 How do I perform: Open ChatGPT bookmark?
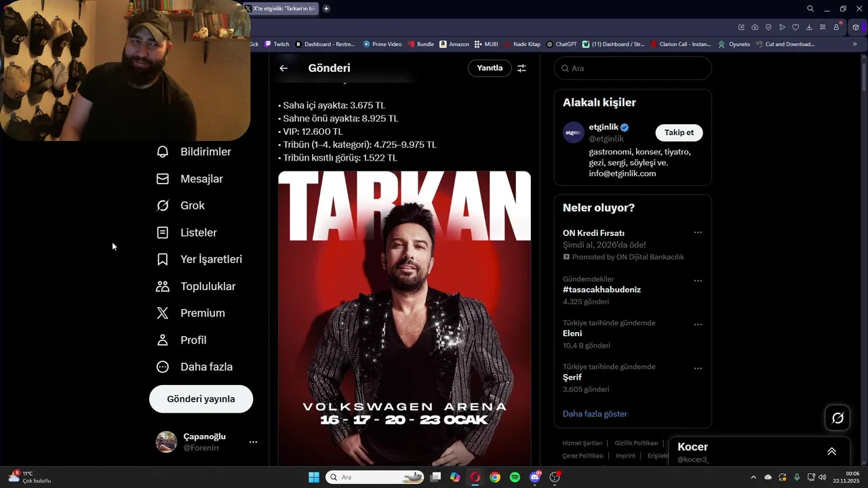561,44
